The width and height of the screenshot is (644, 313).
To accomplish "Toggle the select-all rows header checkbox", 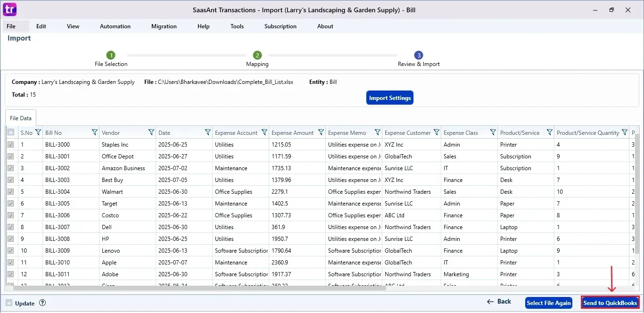I will point(11,132).
